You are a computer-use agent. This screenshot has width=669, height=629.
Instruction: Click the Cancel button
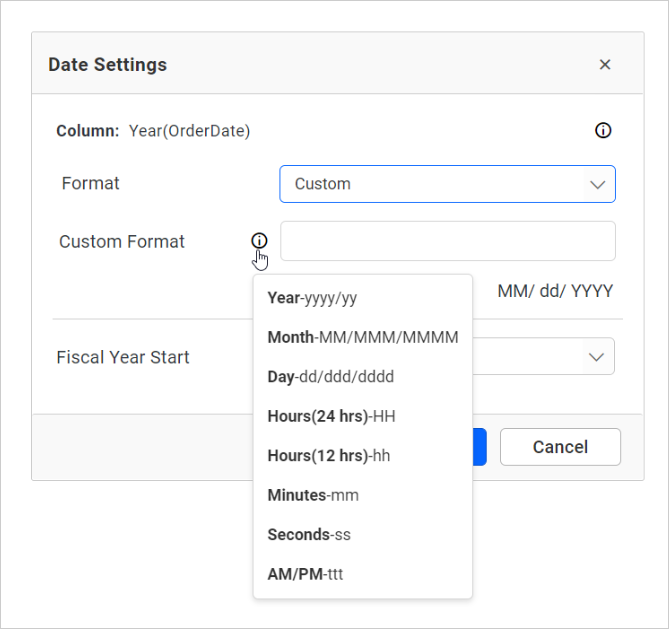(560, 447)
